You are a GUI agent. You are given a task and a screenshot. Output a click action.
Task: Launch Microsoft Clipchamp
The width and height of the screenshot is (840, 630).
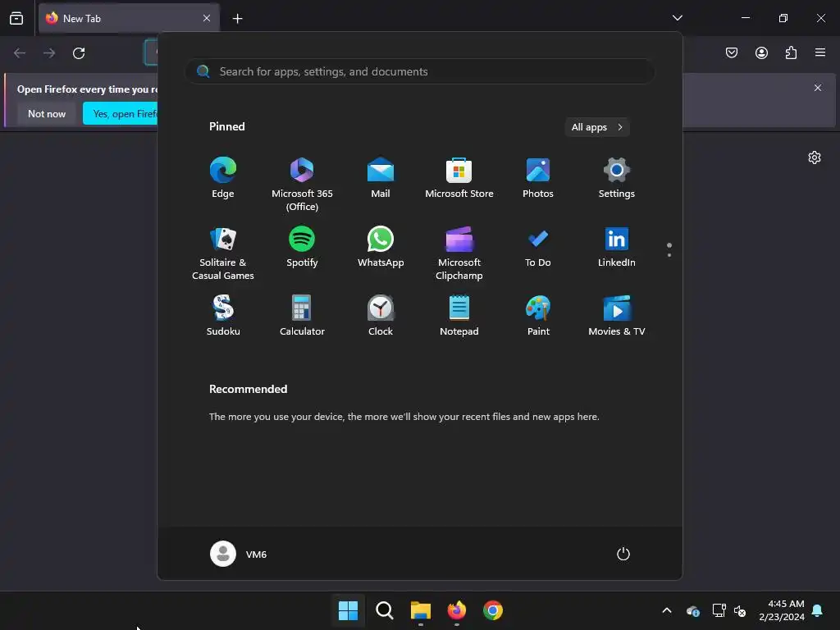pos(459,253)
